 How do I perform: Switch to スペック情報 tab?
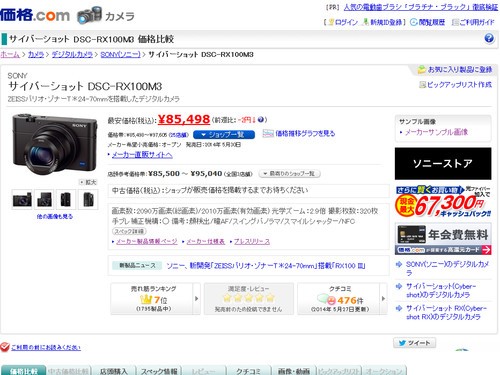pos(159,370)
